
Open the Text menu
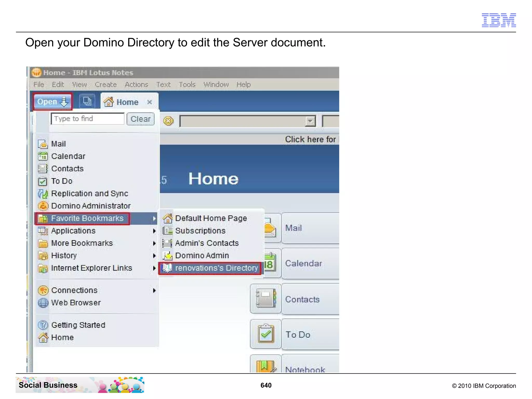(163, 84)
